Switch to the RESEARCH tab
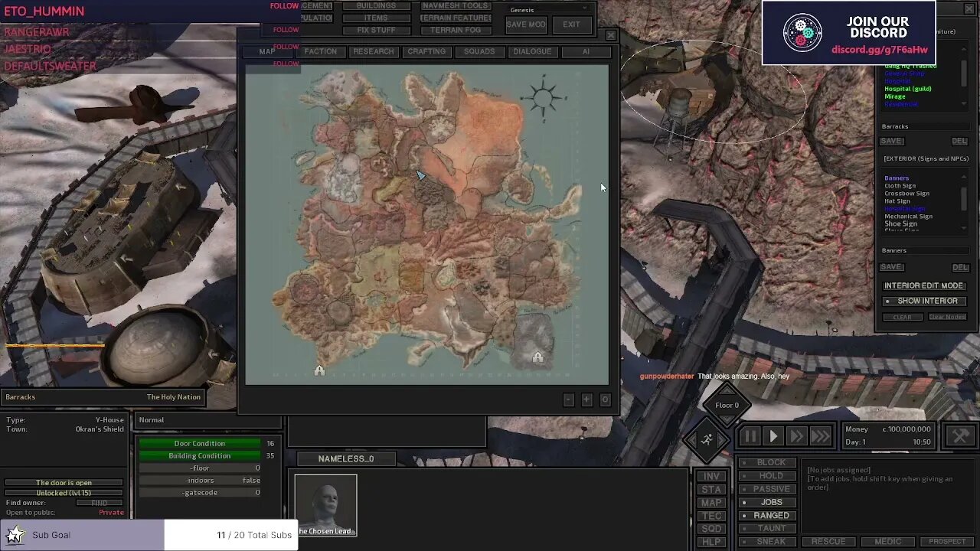The height and width of the screenshot is (551, 980). pos(373,51)
